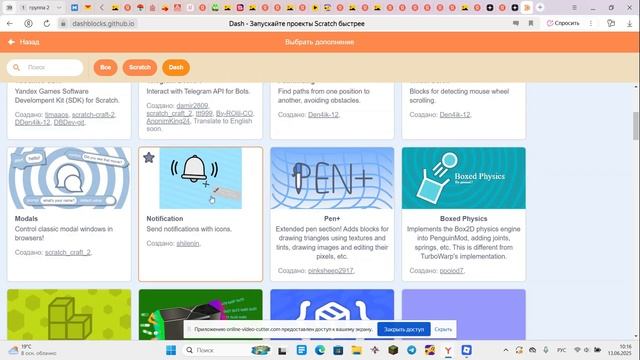640x360 pixels.
Task: Open the Modals extension thumbnail
Action: (69, 178)
